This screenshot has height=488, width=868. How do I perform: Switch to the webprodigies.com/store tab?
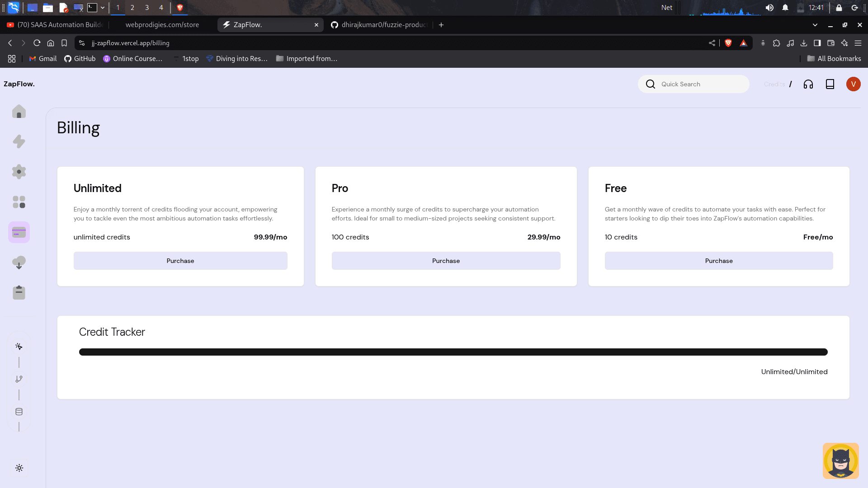[162, 25]
